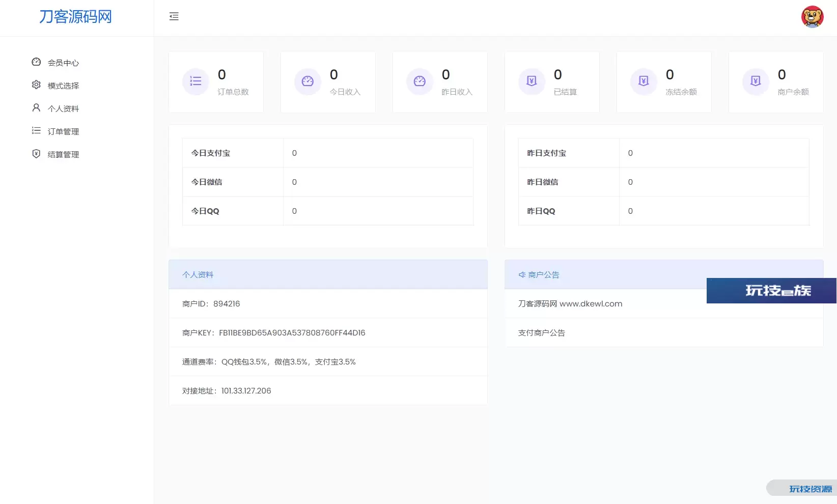Click the 冻结余额 yen icon

(644, 81)
